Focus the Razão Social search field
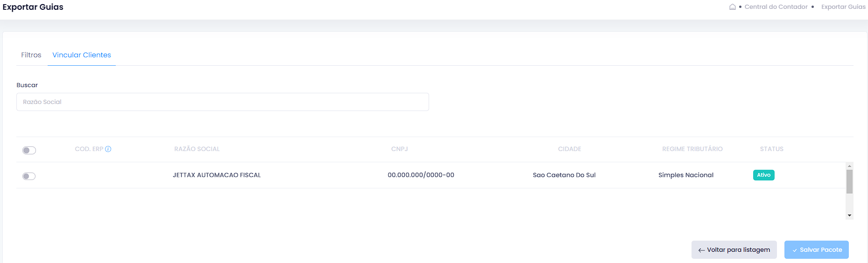Screen dimensions: 868x263 click(x=223, y=102)
